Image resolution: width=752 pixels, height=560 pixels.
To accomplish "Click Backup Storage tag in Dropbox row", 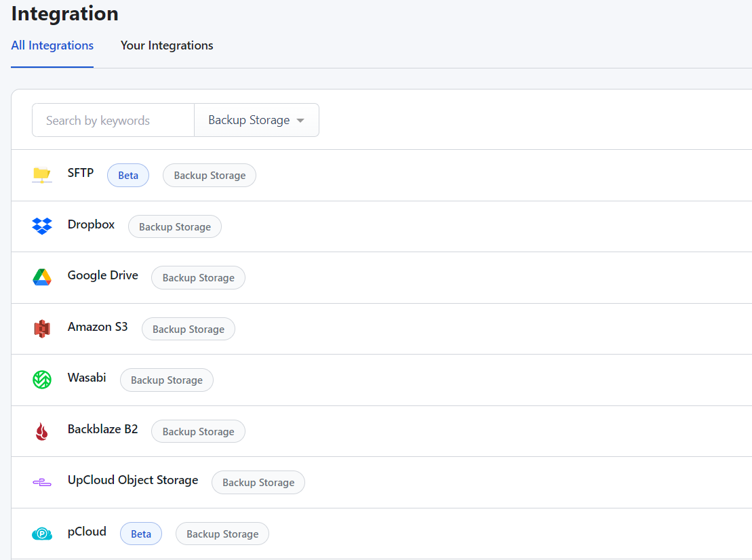I will click(174, 226).
